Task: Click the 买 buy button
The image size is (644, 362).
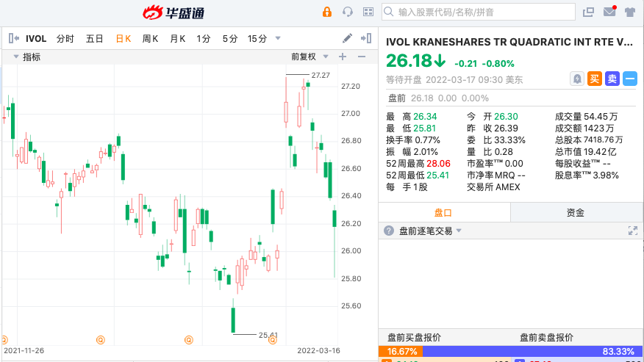Action: (x=594, y=79)
